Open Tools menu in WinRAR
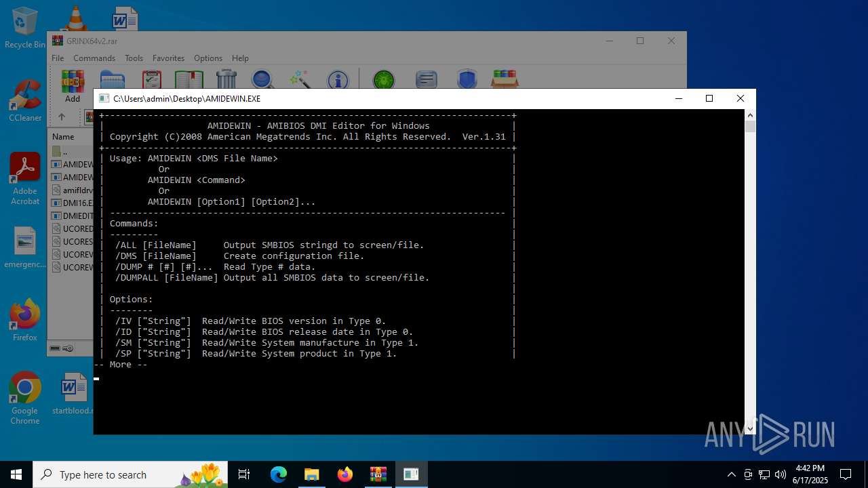868x488 pixels. [134, 58]
